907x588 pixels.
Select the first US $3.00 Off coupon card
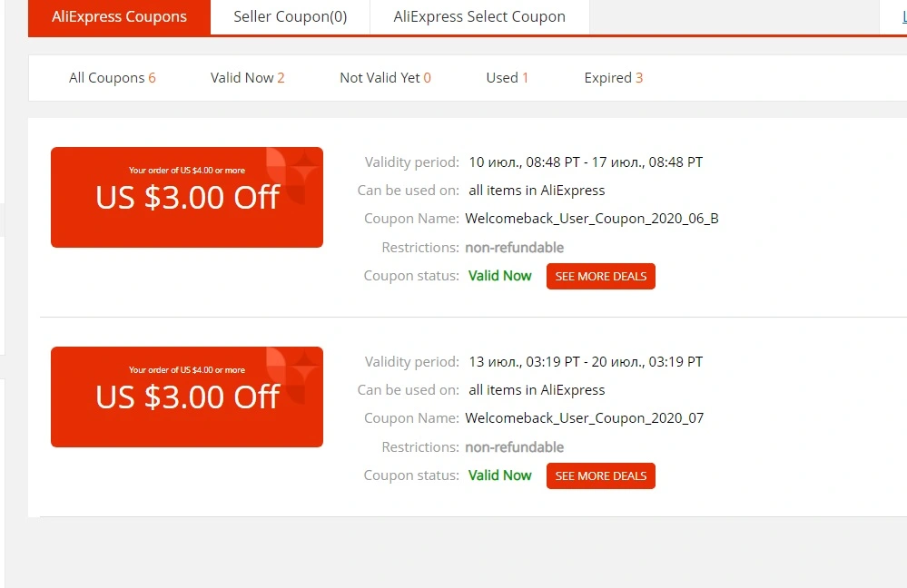click(x=187, y=197)
